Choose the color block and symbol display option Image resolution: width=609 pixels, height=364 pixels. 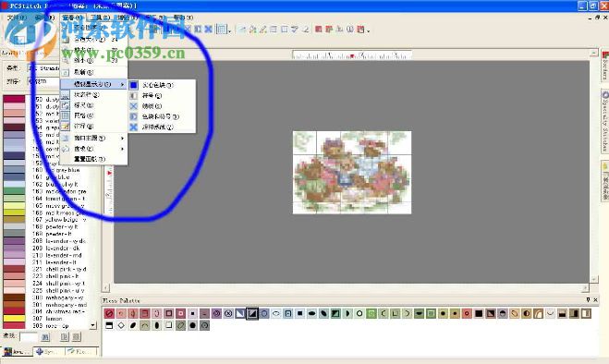click(x=163, y=116)
